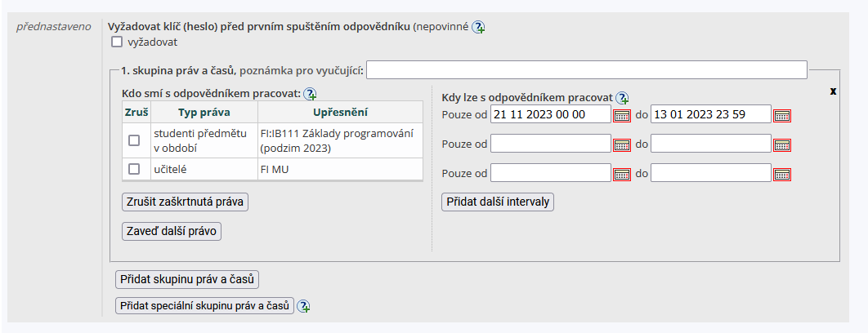
Task: Open calendar picker for third 'do' field
Action: click(782, 174)
